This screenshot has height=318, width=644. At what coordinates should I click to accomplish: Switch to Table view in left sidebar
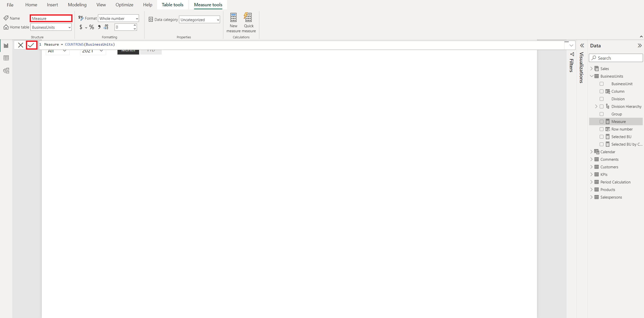coord(6,58)
